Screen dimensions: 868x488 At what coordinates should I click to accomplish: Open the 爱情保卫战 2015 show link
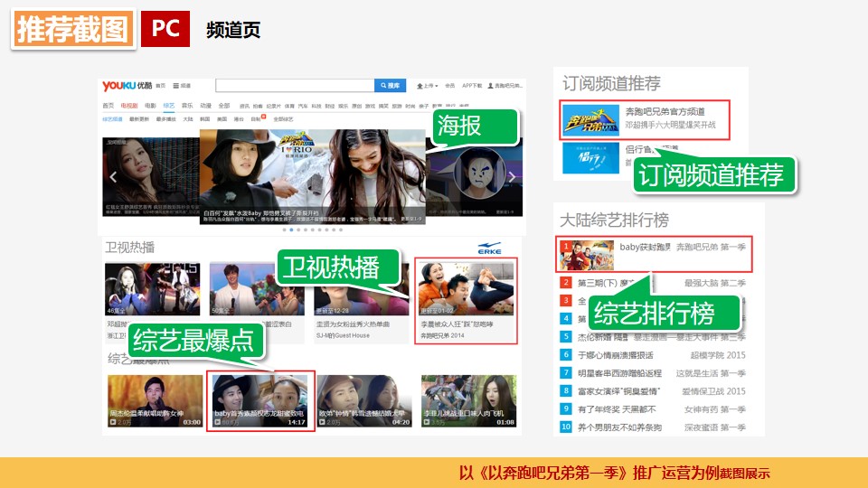click(713, 391)
